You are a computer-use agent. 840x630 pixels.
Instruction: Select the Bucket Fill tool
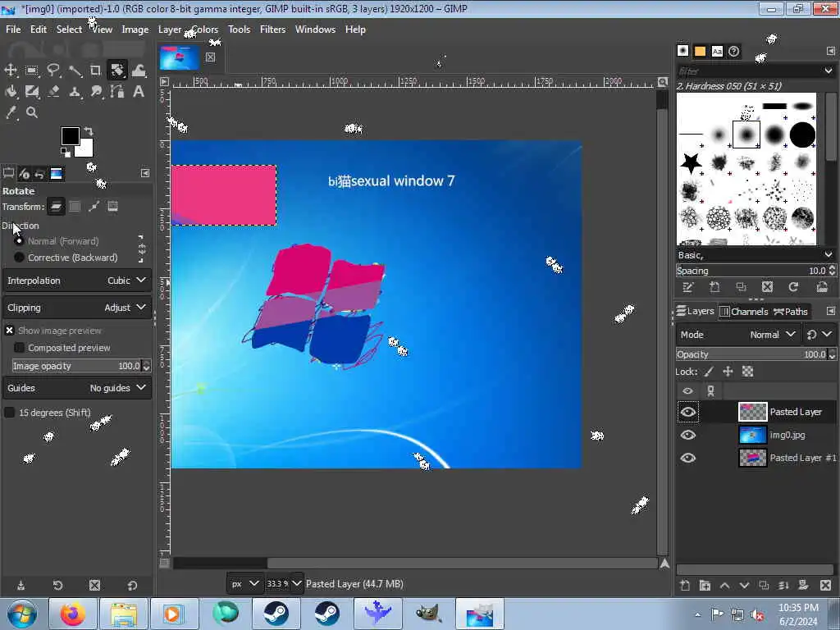click(11, 92)
